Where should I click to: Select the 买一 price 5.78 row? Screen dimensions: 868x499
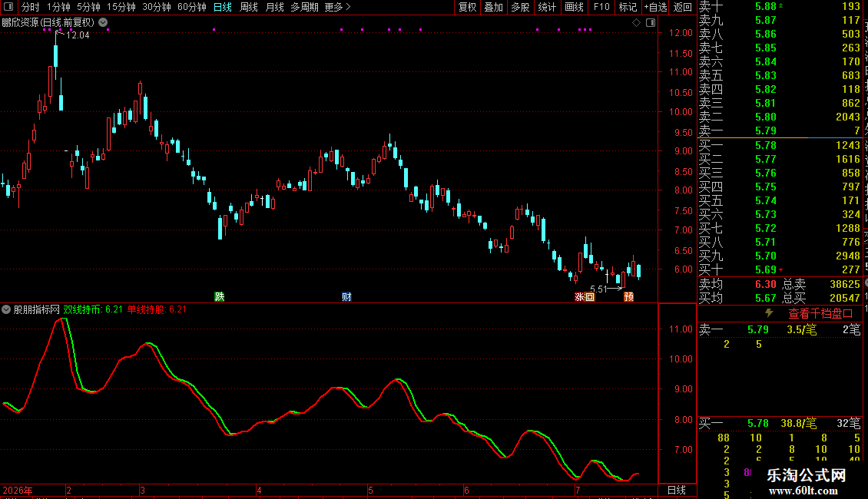(x=780, y=145)
